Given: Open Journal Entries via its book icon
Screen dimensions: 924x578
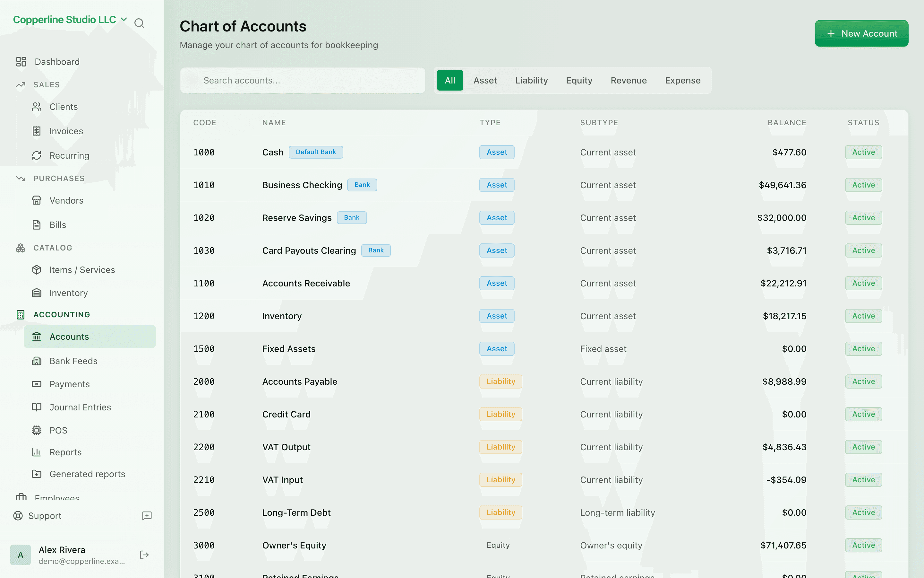Looking at the screenshot, I should coord(37,407).
